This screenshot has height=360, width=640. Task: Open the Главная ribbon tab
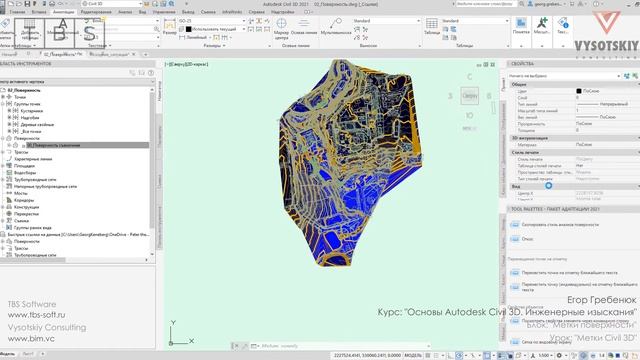coord(17,12)
